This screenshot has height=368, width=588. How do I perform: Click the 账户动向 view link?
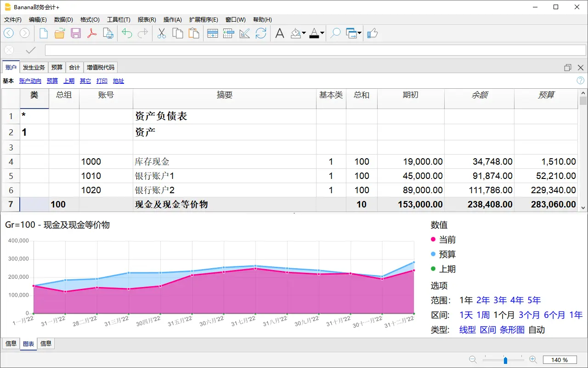30,81
